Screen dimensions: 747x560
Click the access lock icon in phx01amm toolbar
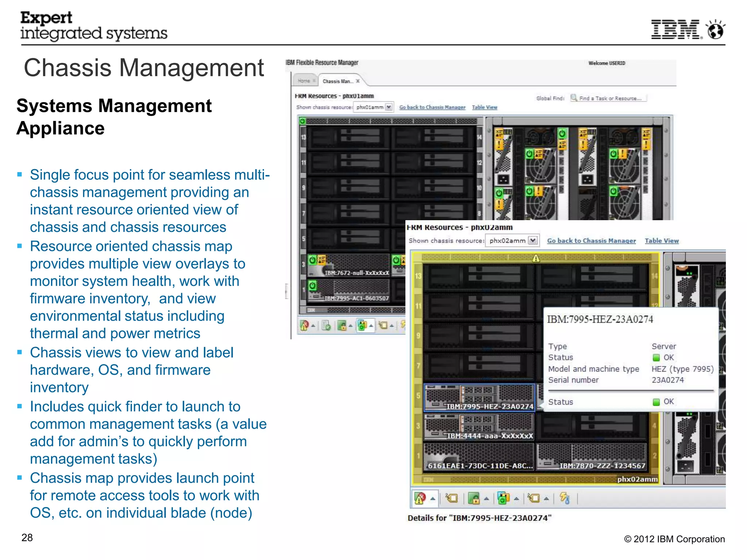pyautogui.click(x=342, y=325)
